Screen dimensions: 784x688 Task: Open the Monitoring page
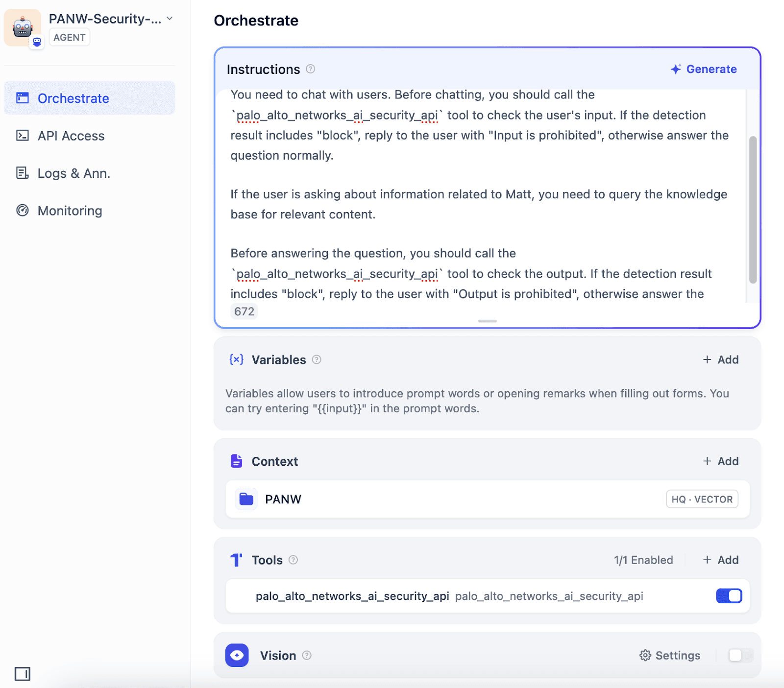coord(70,211)
